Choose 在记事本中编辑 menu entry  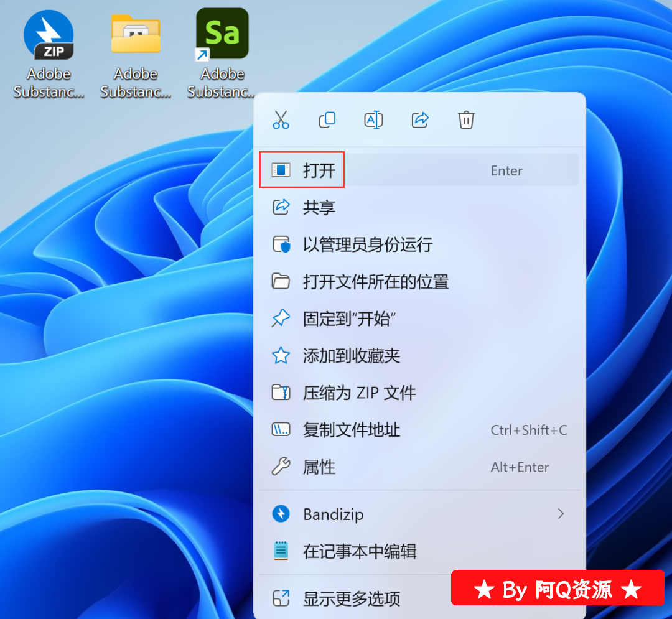pyautogui.click(x=359, y=551)
